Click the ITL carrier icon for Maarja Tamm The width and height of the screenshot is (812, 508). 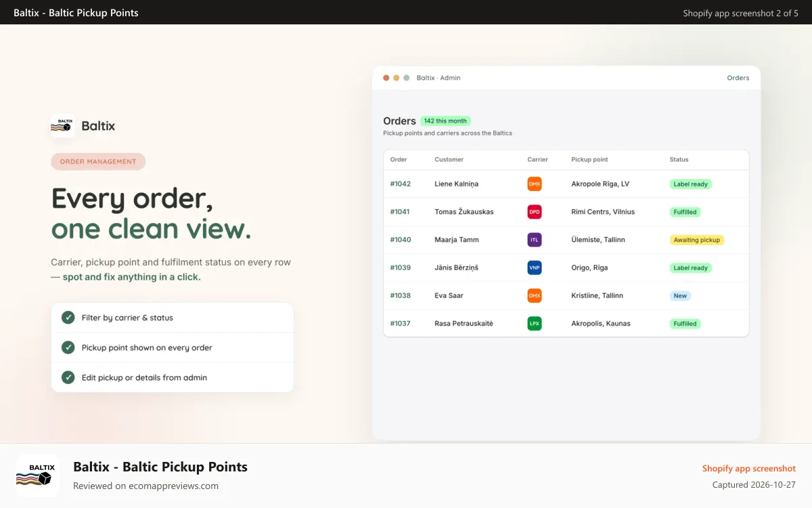point(535,240)
